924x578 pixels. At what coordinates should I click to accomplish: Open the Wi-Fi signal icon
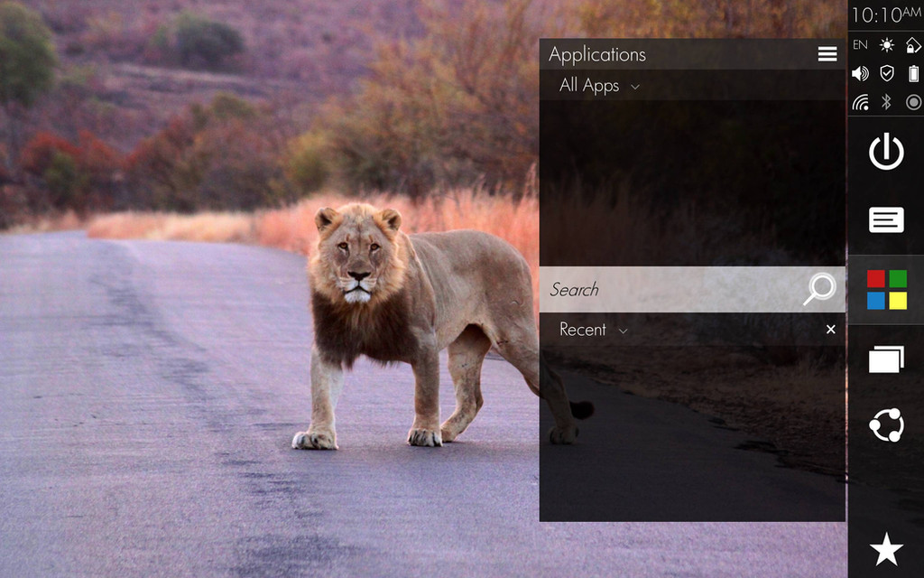[x=860, y=102]
